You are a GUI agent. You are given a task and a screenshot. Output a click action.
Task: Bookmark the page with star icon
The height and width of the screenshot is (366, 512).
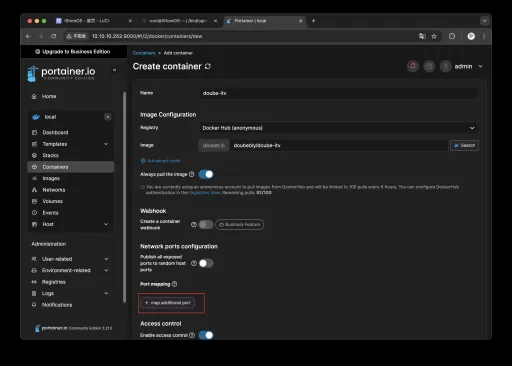click(434, 36)
